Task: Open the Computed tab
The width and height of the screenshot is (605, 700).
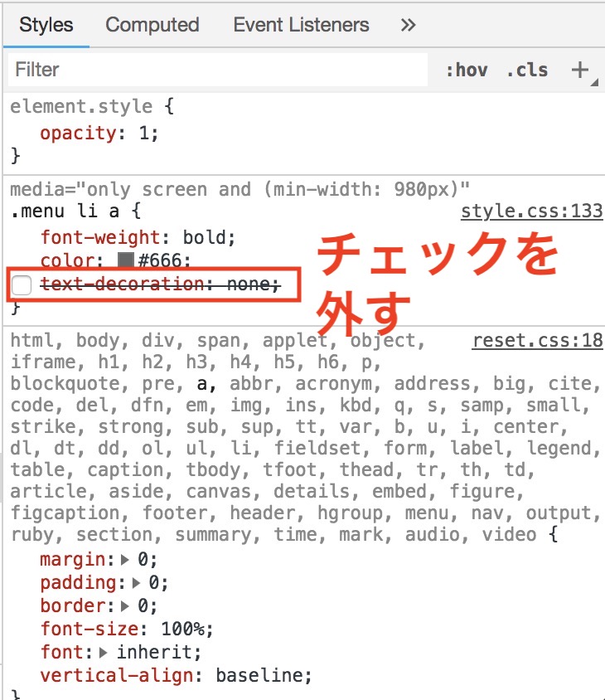Action: click(x=152, y=25)
